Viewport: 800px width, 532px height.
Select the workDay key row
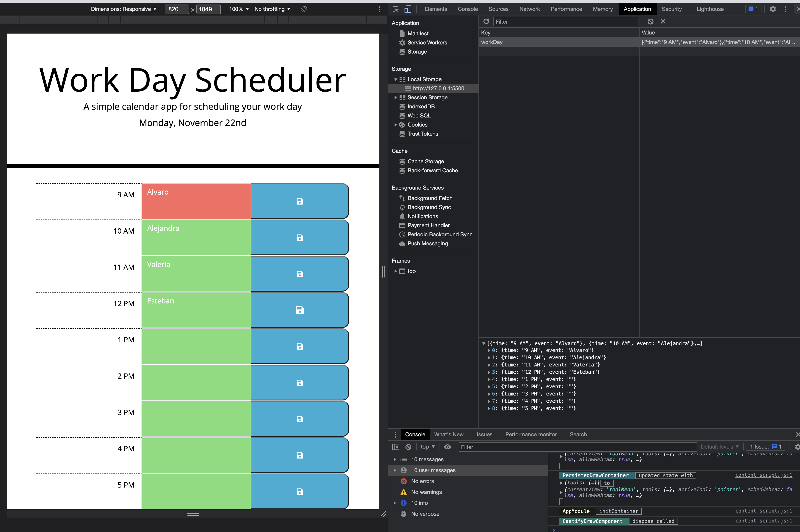coord(639,42)
